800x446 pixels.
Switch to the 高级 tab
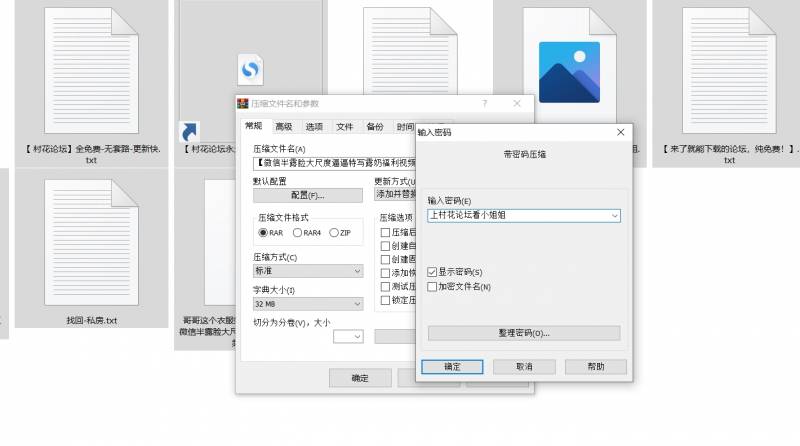coord(284,127)
